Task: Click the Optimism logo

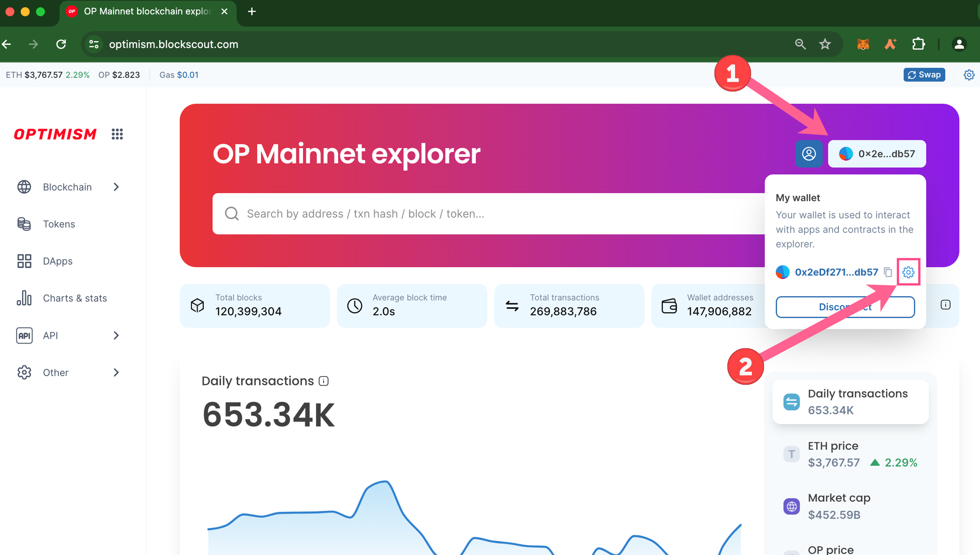Action: coord(55,134)
